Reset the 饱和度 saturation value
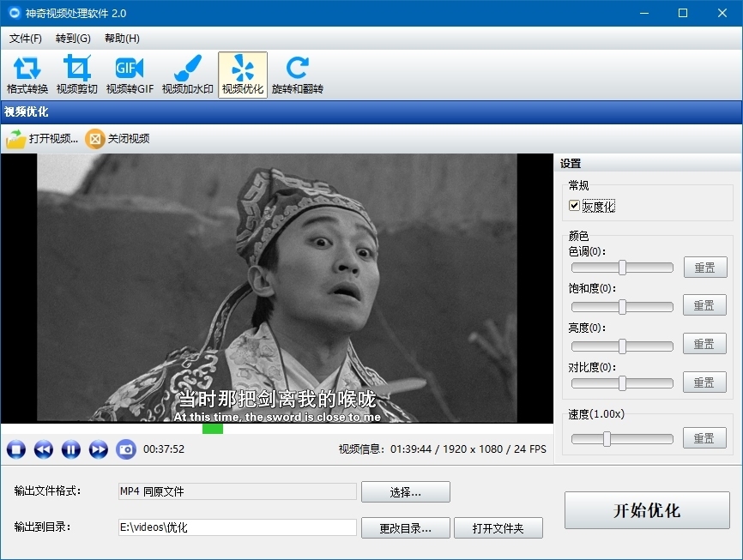743x560 pixels. (704, 305)
